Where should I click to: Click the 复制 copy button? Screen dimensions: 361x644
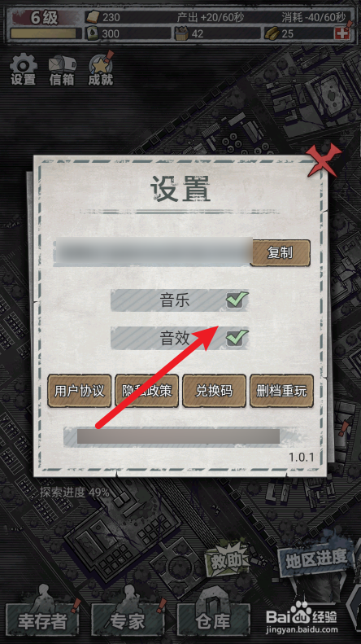point(281,253)
